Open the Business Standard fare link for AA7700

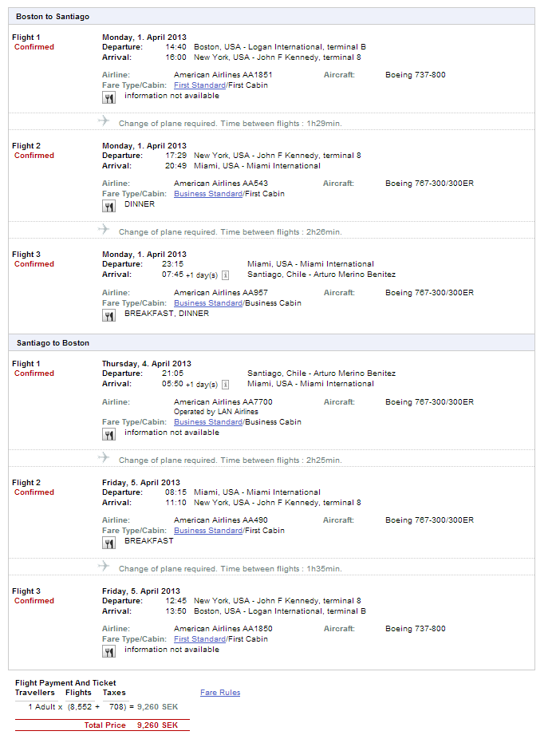click(208, 422)
